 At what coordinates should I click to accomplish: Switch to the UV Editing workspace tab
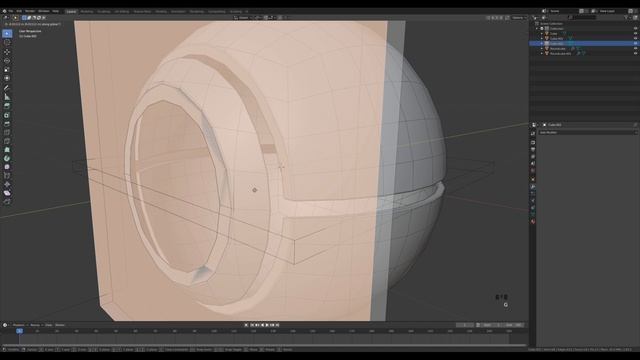pos(122,11)
